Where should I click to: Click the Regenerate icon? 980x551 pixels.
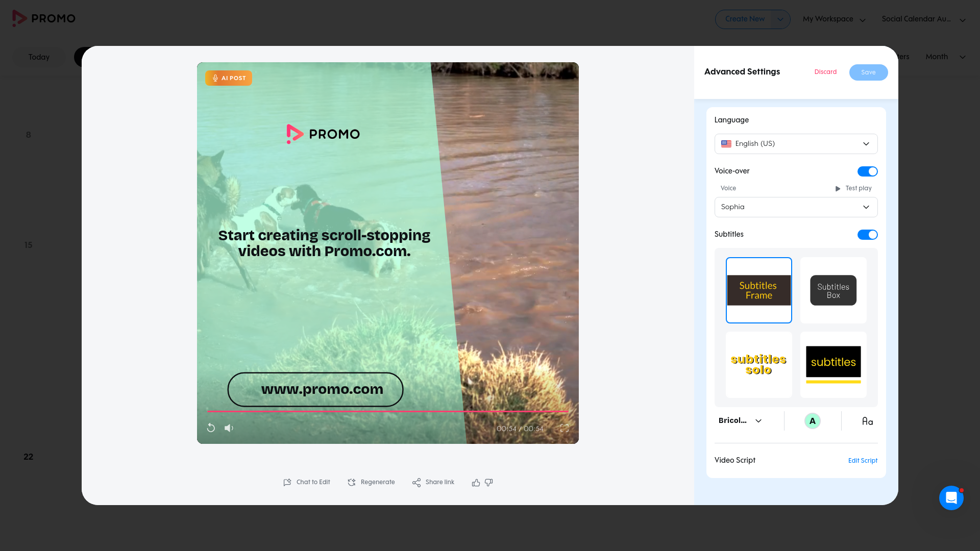tap(352, 482)
